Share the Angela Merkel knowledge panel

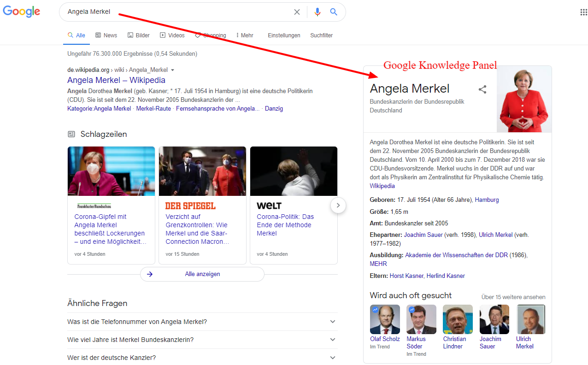point(482,89)
